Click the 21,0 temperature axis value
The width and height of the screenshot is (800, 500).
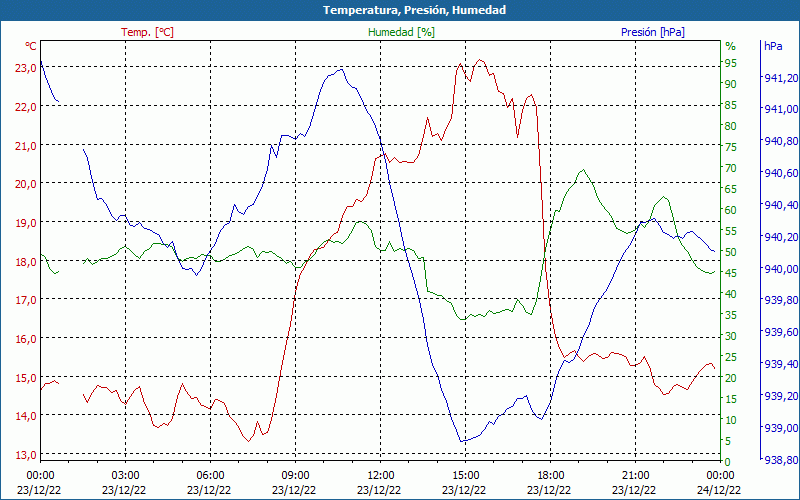[x=26, y=145]
